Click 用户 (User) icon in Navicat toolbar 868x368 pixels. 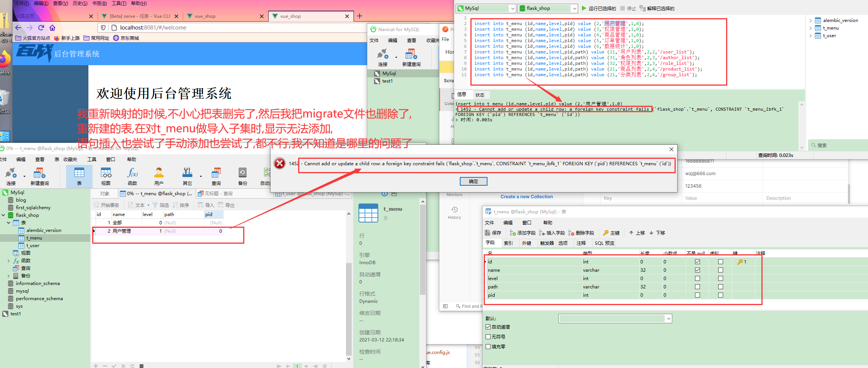(159, 176)
